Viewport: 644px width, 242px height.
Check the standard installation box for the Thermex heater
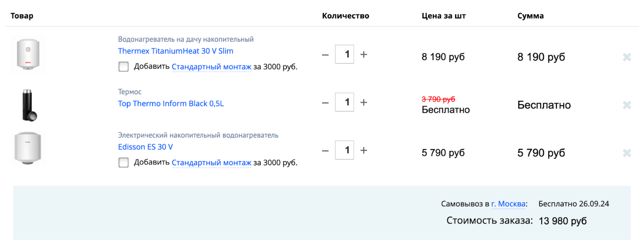123,67
